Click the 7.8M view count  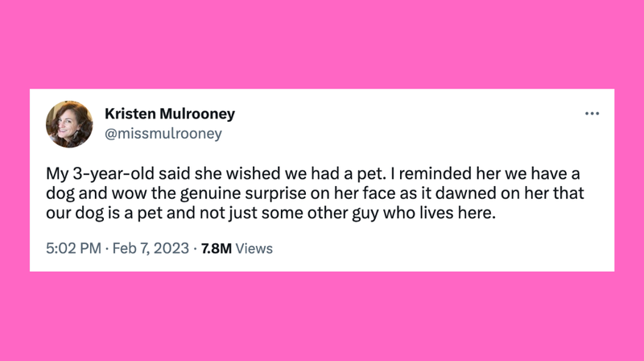click(x=216, y=248)
